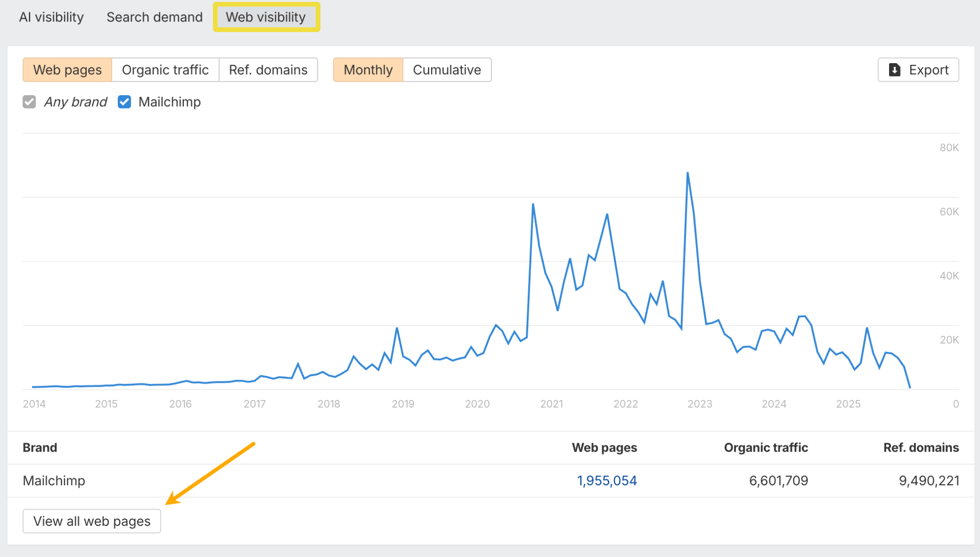Click View all web pages button
Screen dimensions: 980x557
pyautogui.click(x=92, y=521)
